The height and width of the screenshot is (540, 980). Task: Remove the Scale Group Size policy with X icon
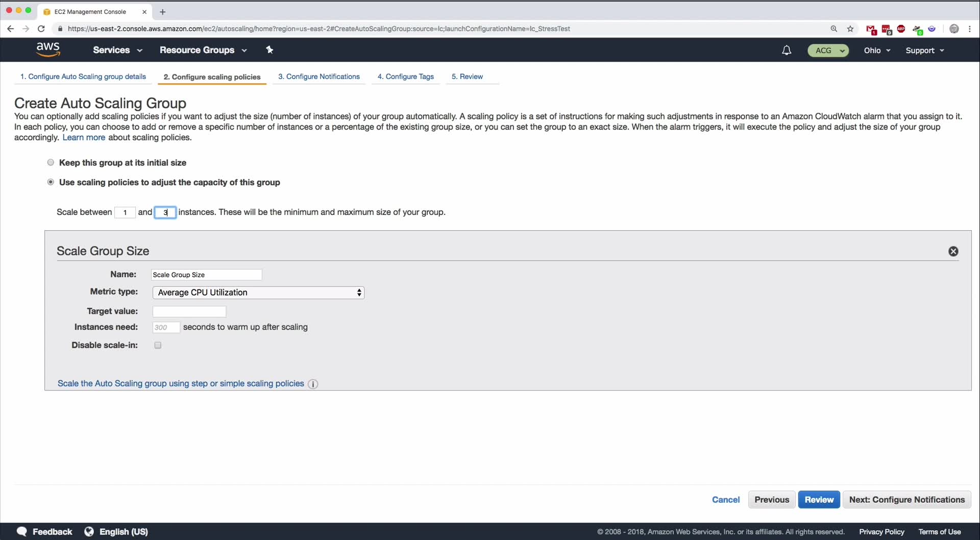point(953,251)
